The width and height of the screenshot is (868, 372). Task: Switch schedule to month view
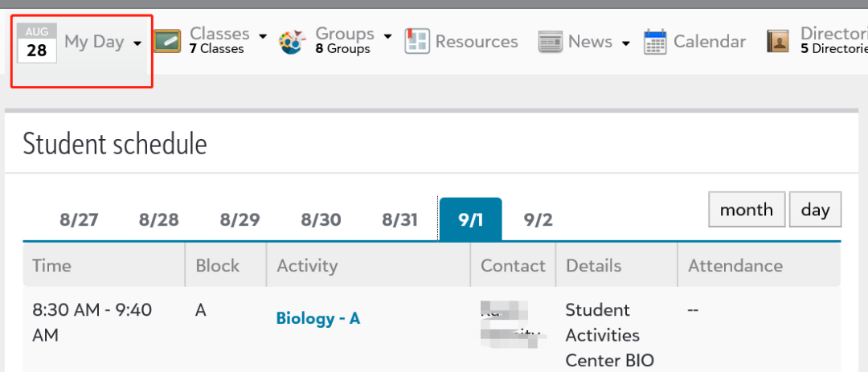coord(747,209)
